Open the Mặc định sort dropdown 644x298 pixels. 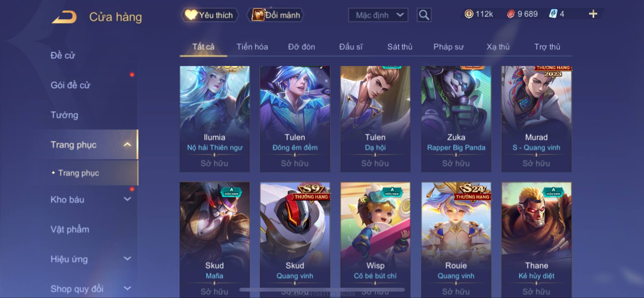[x=378, y=15]
